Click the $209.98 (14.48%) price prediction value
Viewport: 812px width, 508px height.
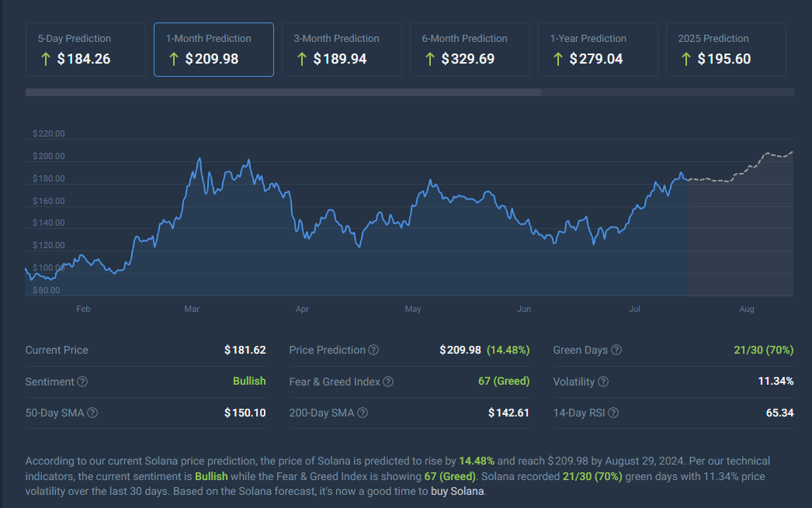coord(484,351)
